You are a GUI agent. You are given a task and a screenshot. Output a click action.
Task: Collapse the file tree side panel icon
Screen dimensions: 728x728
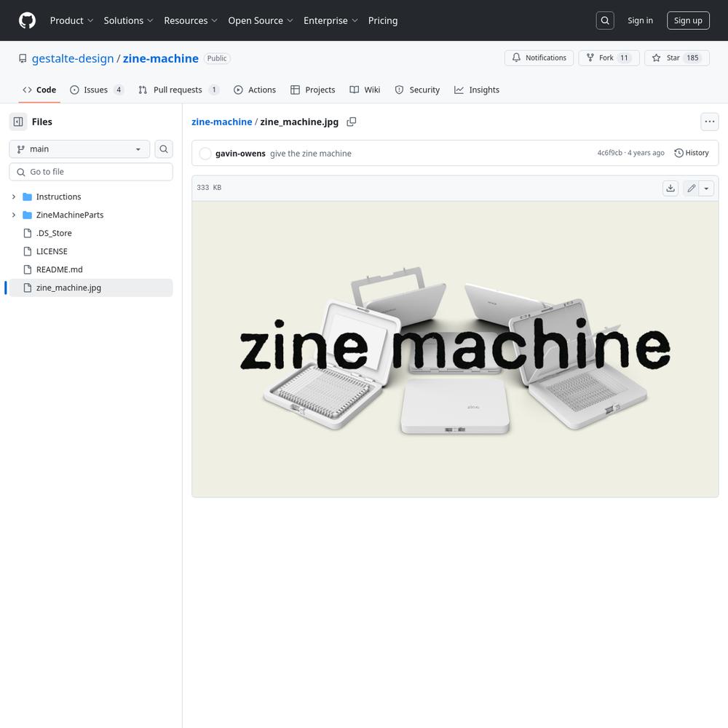(18, 122)
